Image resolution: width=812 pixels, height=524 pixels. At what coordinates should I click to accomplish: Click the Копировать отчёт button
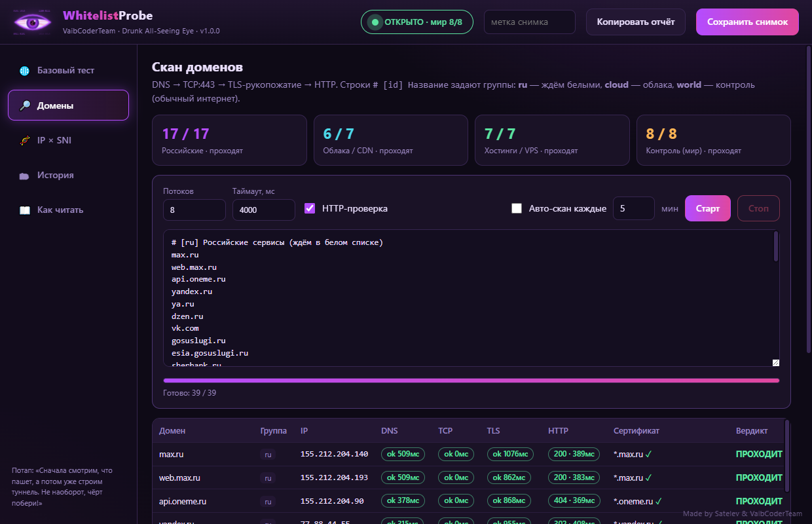point(636,22)
